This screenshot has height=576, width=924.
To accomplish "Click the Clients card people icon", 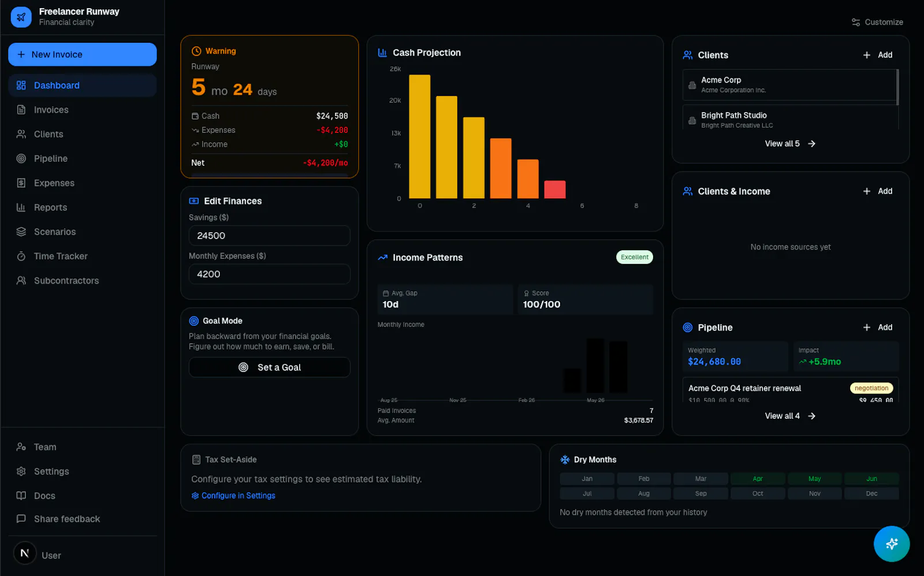I will (688, 55).
